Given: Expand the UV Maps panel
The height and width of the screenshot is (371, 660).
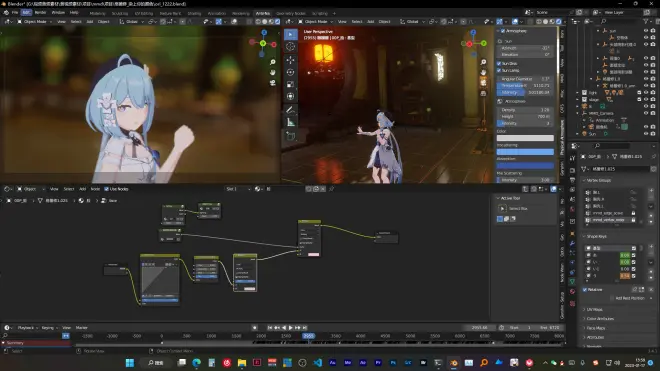Looking at the screenshot, I should pos(594,310).
